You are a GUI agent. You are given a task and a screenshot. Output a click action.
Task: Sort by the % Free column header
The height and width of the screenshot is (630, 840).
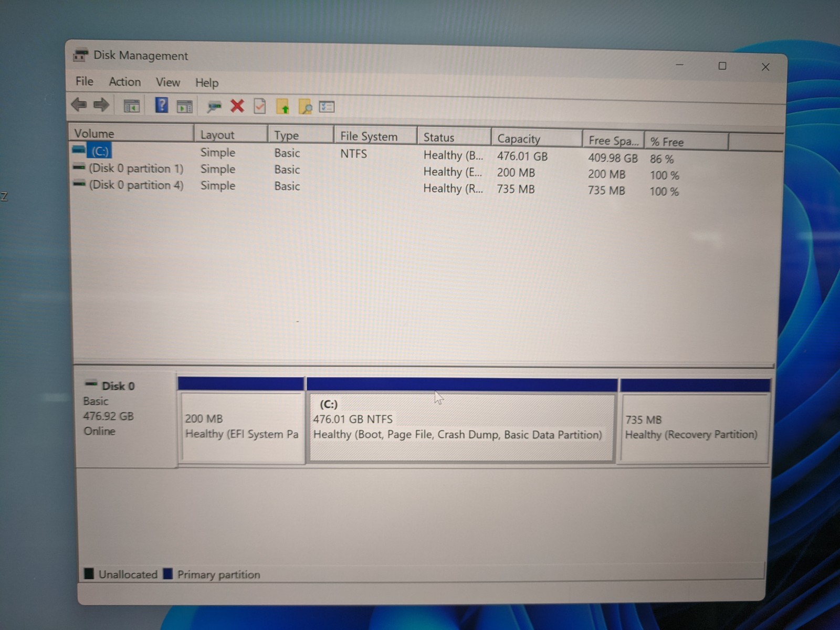[x=686, y=142]
